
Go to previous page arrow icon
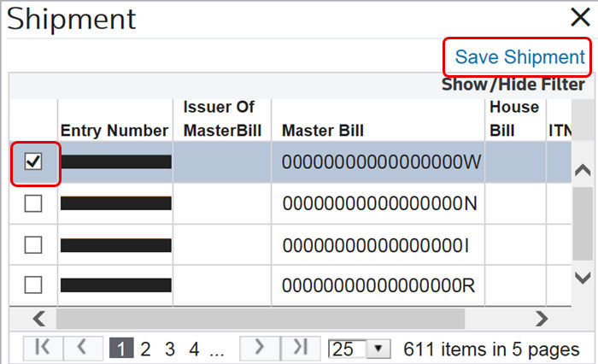click(x=82, y=347)
